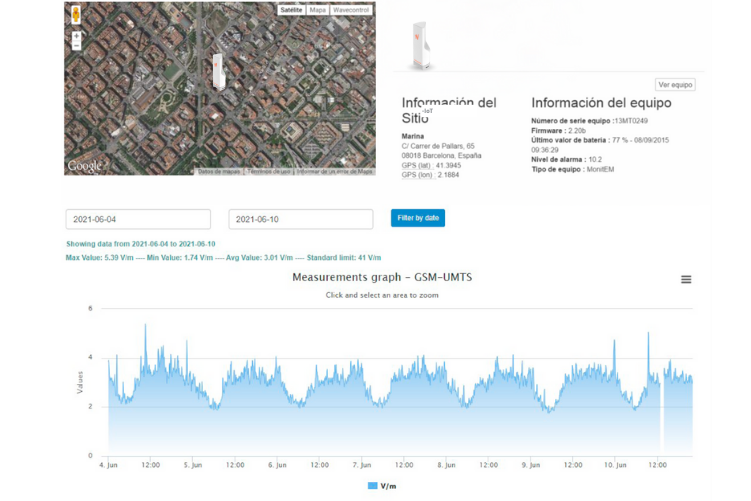751x501 pixels.
Task: Click the Datos de mapas link
Action: tap(219, 172)
